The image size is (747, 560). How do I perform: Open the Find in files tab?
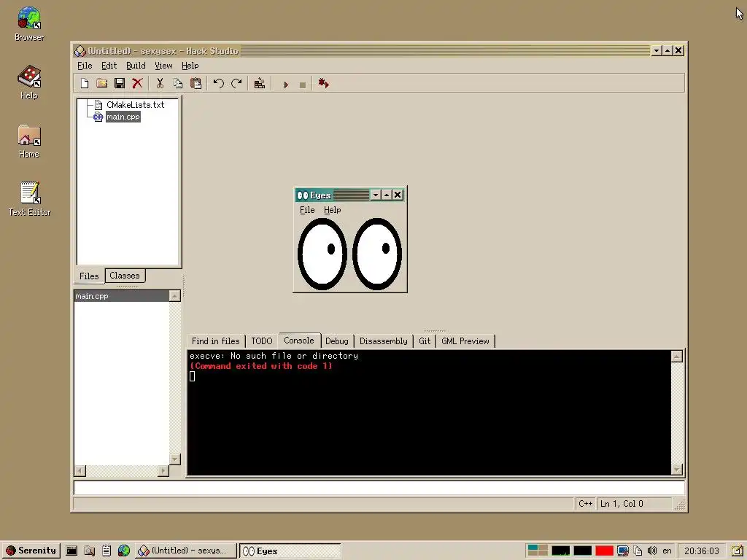(216, 341)
